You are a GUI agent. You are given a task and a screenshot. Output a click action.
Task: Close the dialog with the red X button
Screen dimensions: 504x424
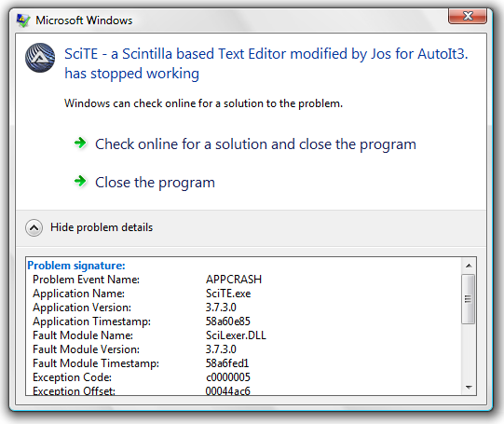(468, 16)
